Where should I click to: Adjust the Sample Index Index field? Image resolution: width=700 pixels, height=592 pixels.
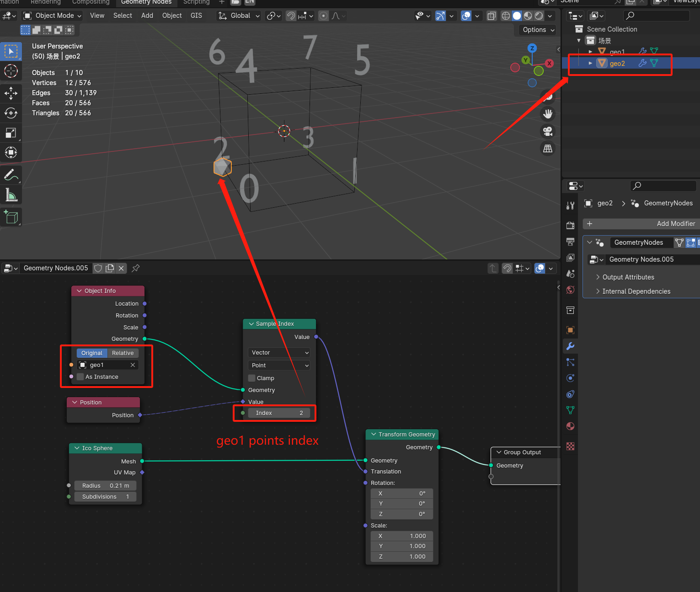[279, 413]
